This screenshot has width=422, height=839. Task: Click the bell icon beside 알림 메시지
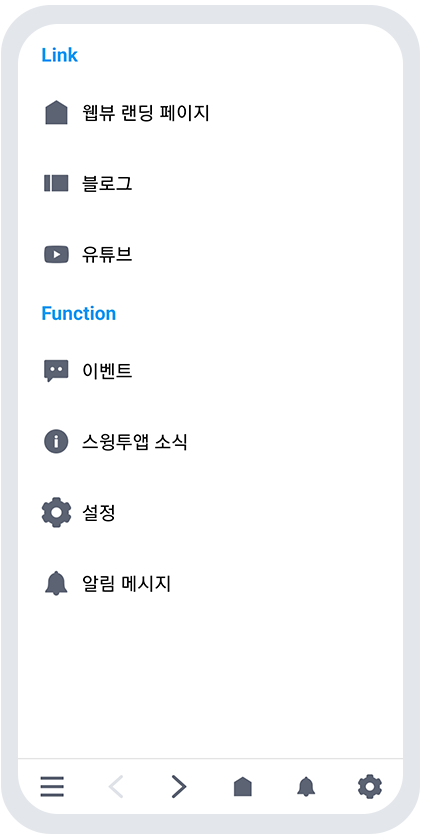[x=56, y=583]
